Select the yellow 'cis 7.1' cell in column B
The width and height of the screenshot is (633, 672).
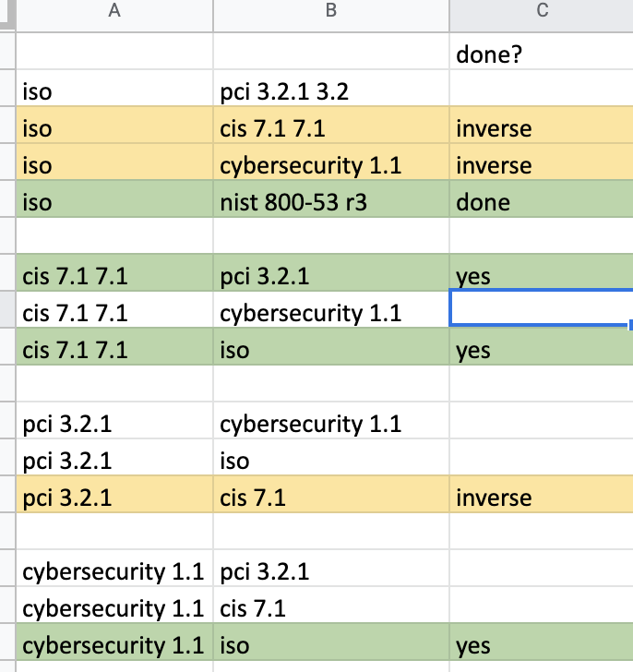pyautogui.click(x=331, y=494)
